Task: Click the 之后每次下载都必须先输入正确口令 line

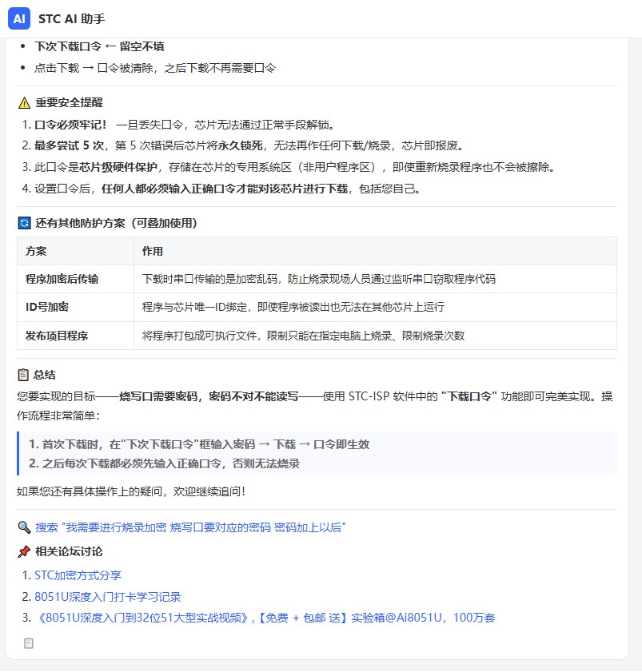Action: 164,463
